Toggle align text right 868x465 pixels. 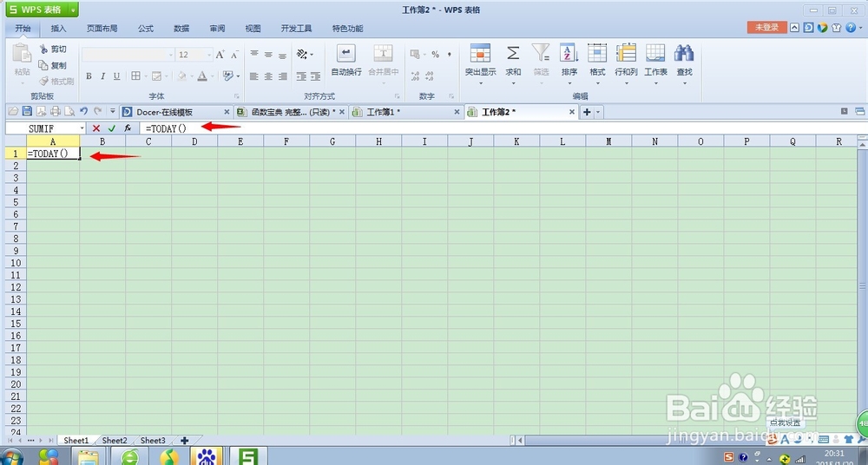(x=283, y=76)
